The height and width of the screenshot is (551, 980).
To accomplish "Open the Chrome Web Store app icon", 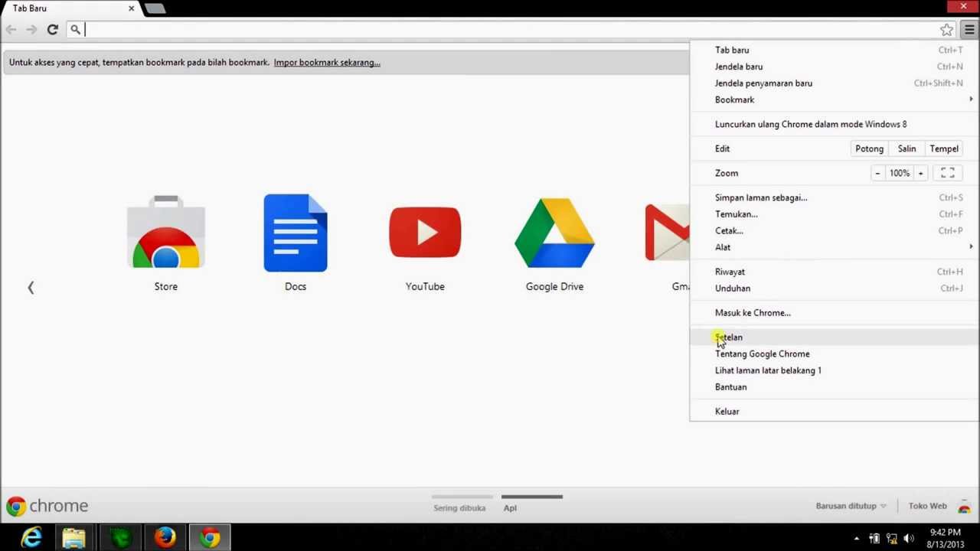I will tap(166, 233).
